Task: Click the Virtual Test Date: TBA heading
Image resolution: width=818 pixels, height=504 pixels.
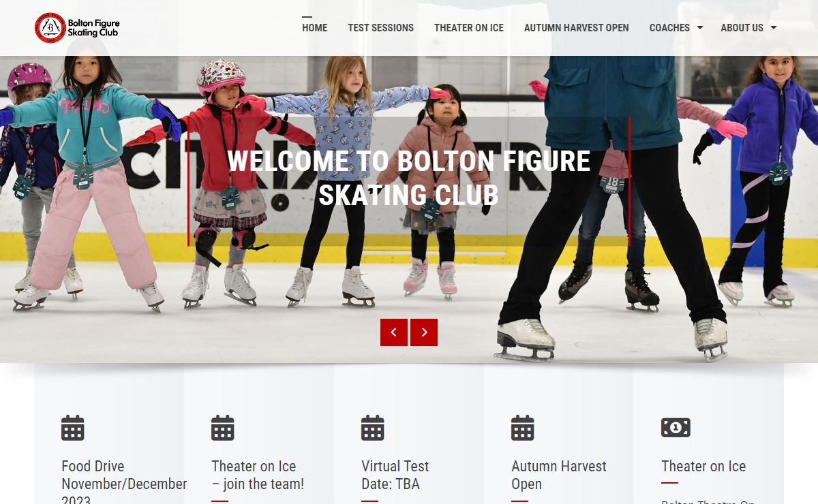Action: click(x=395, y=475)
